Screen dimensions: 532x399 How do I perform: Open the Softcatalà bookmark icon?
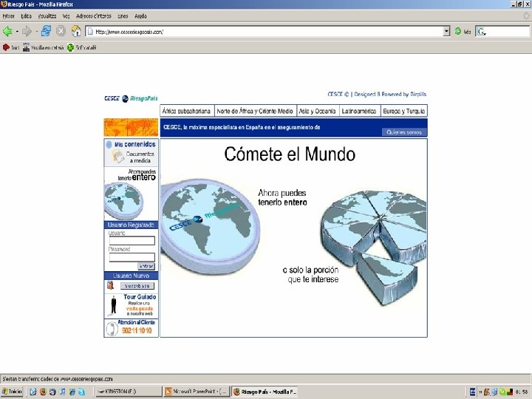pyautogui.click(x=71, y=47)
